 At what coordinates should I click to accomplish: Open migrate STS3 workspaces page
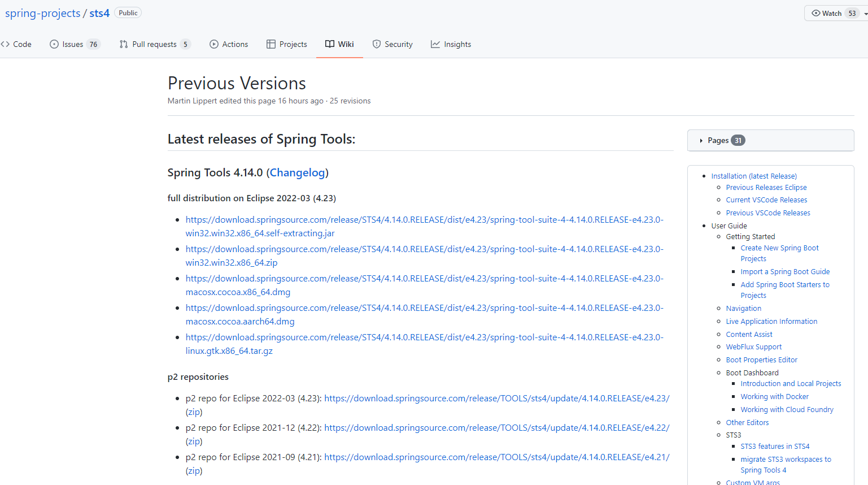[786, 465]
